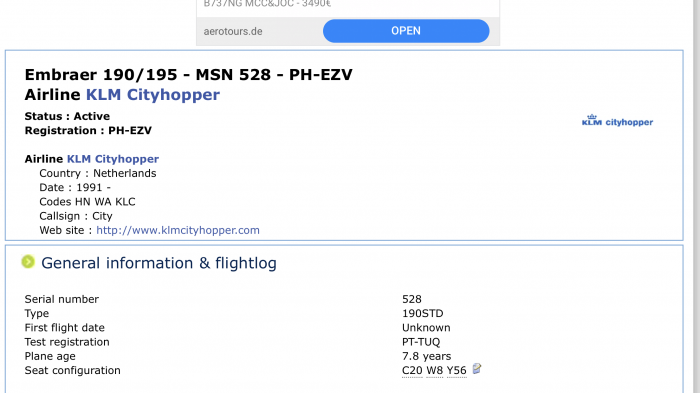Click the PT-TUQ test registration value
The width and height of the screenshot is (700, 393).
click(x=421, y=342)
